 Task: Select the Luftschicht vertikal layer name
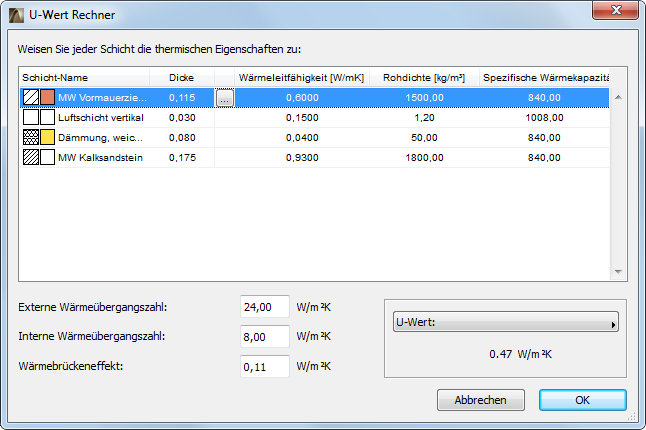tap(101, 117)
